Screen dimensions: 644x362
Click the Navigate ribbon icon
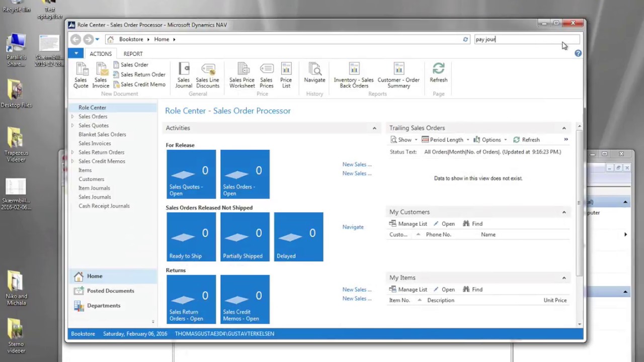coord(314,73)
